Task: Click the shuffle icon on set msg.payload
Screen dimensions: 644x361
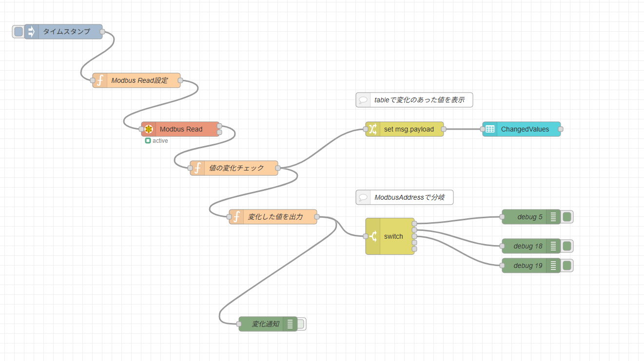Action: pos(373,129)
